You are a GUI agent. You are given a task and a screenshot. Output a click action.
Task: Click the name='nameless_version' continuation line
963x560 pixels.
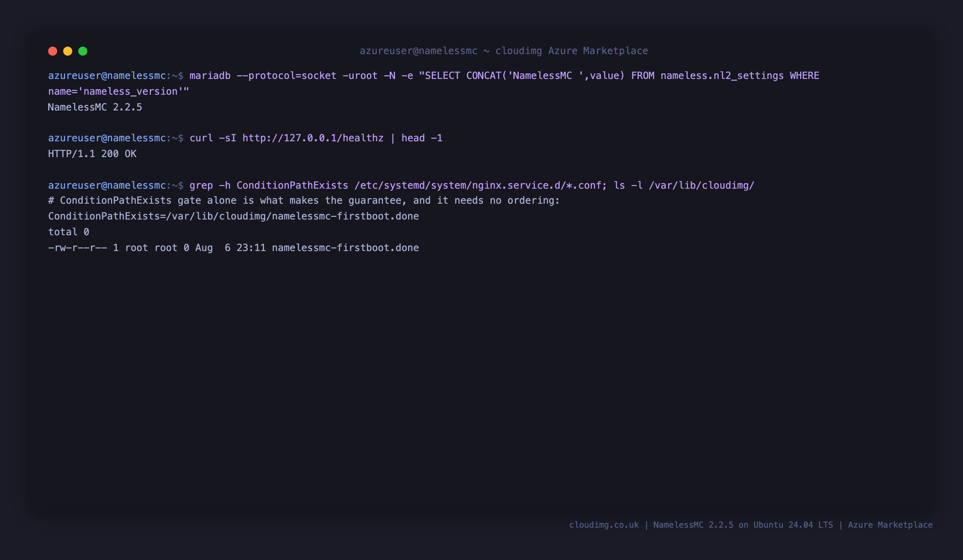(118, 92)
